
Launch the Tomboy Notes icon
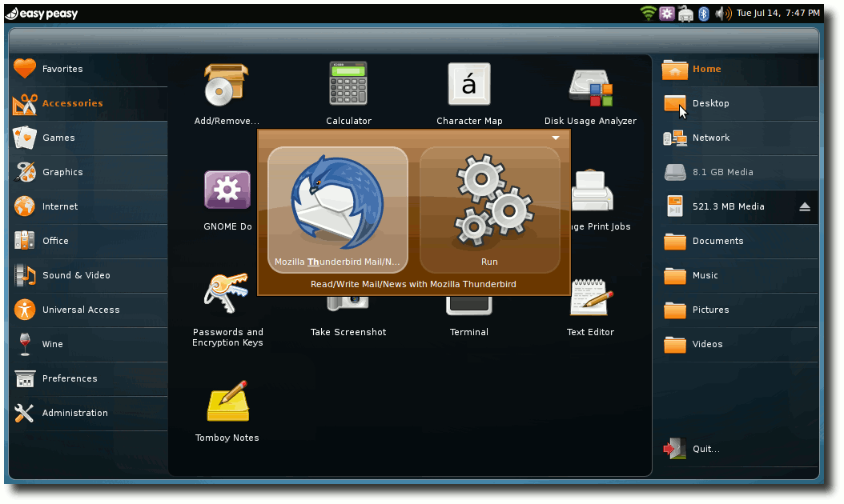pos(227,401)
